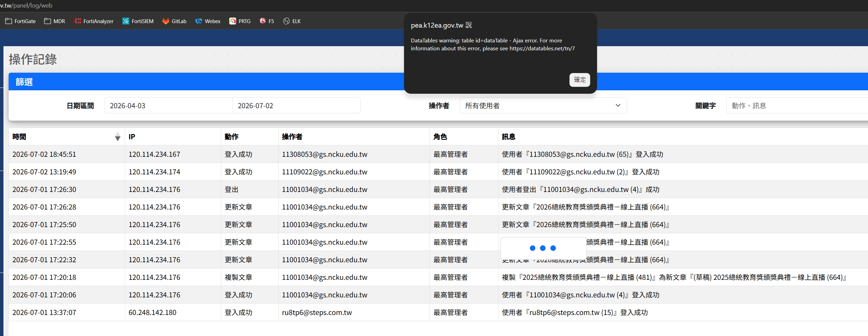The width and height of the screenshot is (868, 336).
Task: Open the Webex bookmark
Action: (x=208, y=21)
